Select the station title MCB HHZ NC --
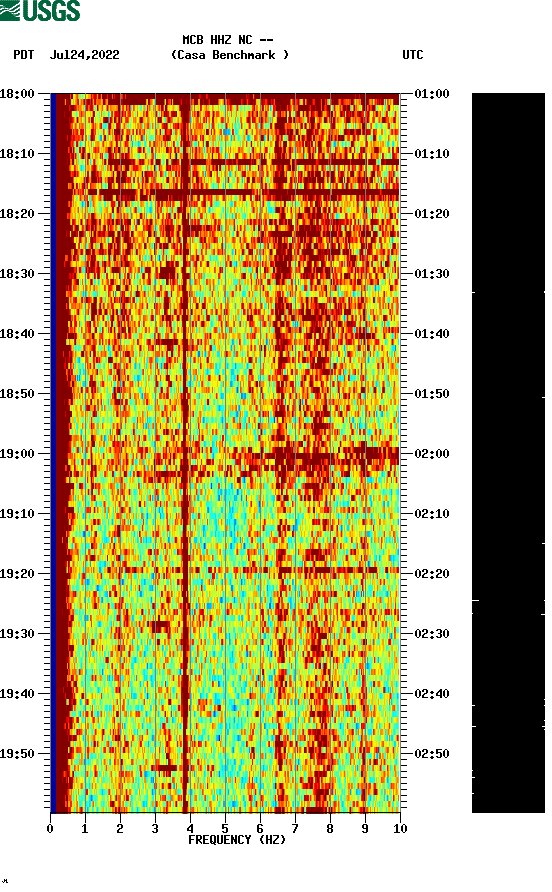 (228, 40)
